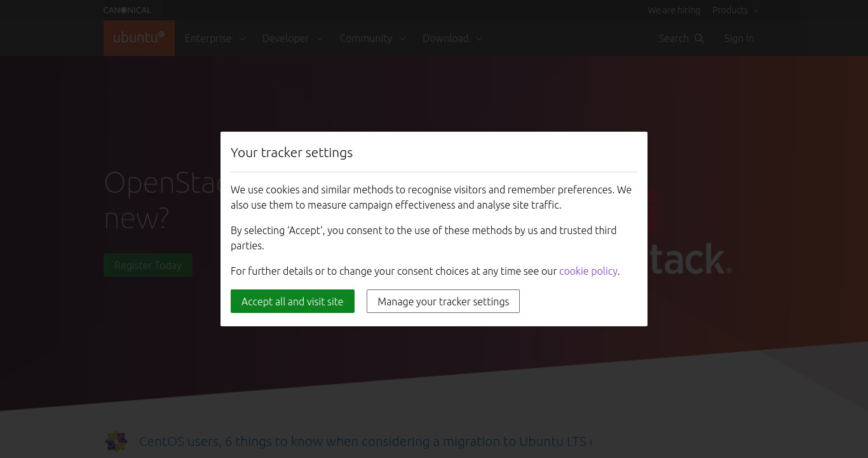Click the Canonical logo at top left
868x458 pixels.
(127, 10)
